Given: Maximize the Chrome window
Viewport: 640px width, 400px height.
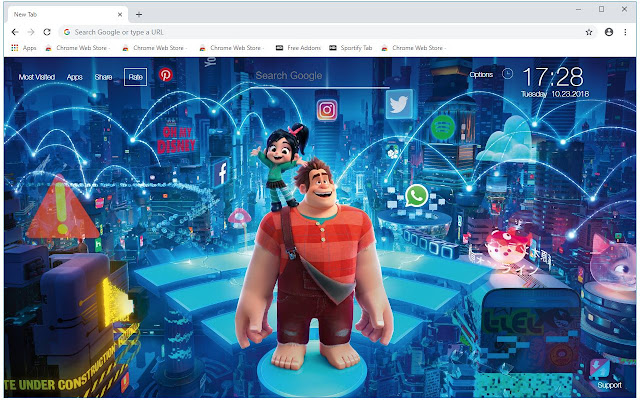Looking at the screenshot, I should point(601,9).
